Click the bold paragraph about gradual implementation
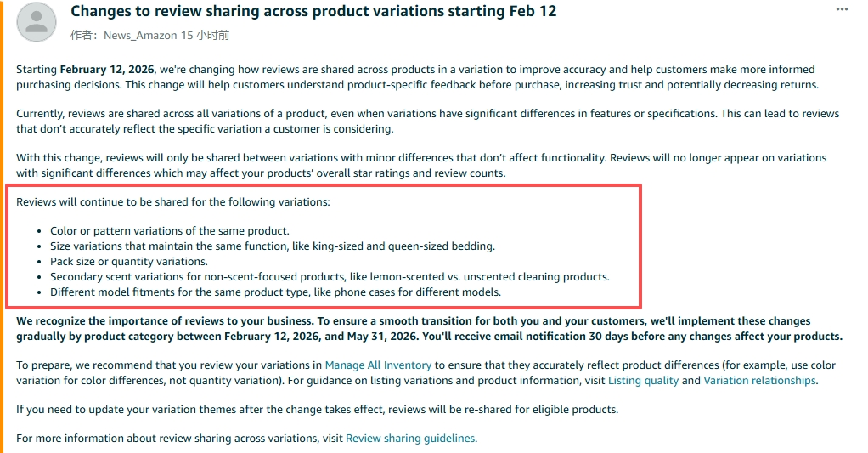 point(429,329)
